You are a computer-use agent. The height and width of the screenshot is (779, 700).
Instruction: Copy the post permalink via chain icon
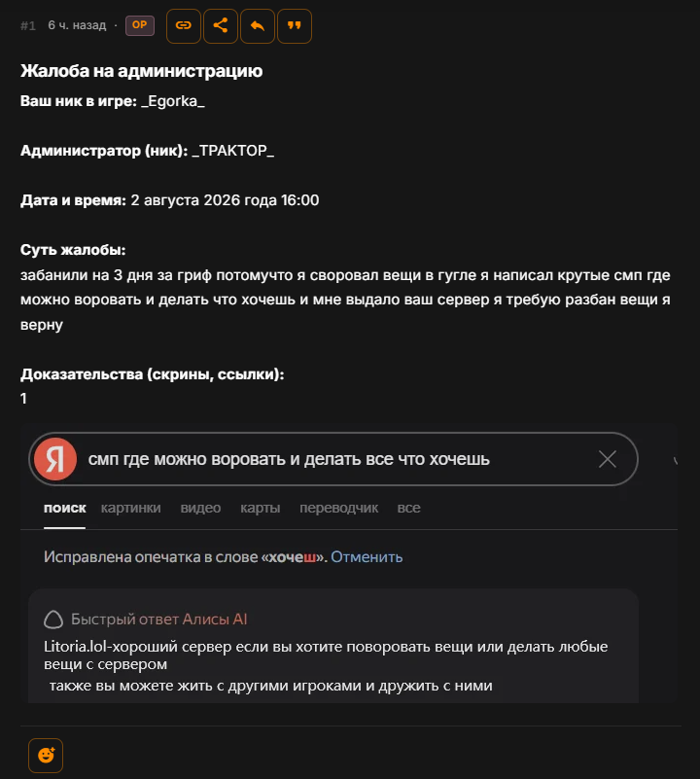[184, 26]
